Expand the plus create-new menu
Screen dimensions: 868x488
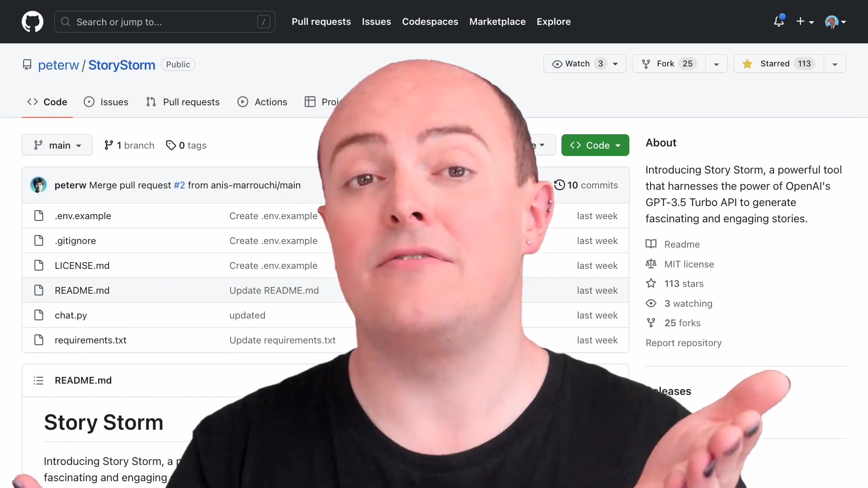(805, 22)
